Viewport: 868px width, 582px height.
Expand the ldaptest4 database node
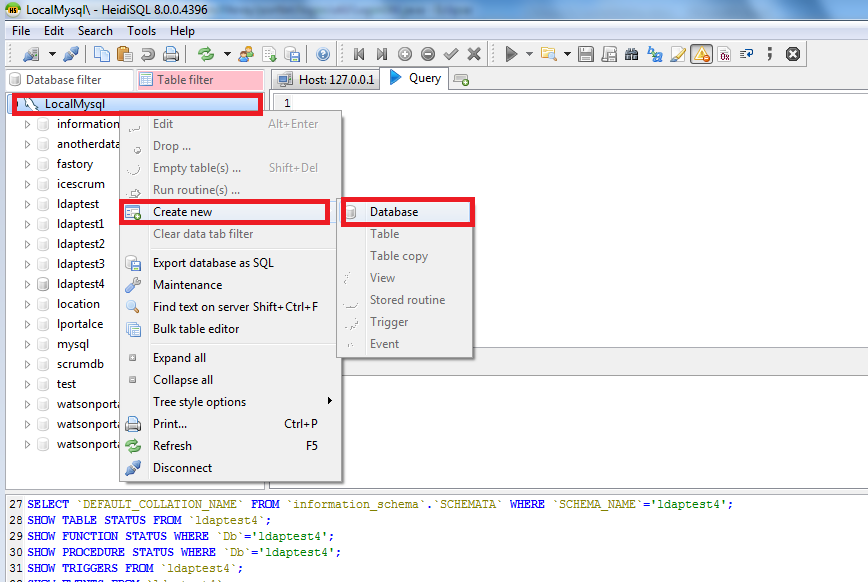[27, 285]
